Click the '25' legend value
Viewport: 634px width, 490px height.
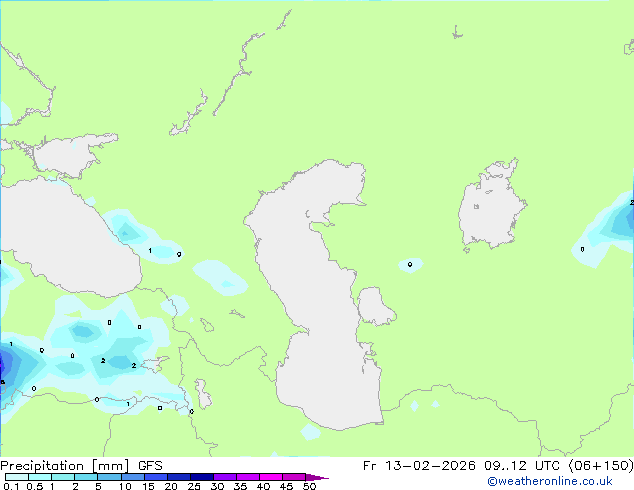194,486
